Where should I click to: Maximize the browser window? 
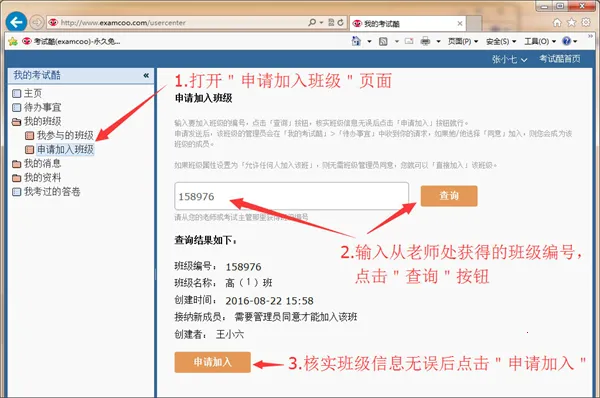coord(560,6)
